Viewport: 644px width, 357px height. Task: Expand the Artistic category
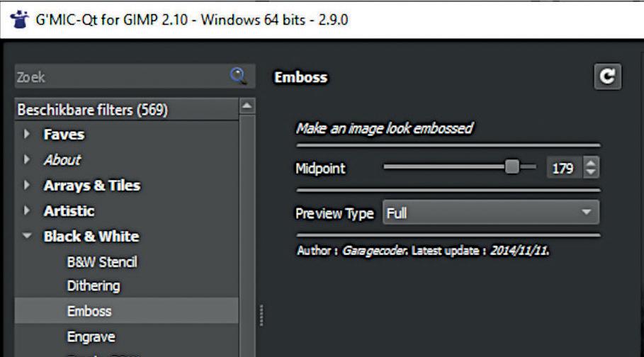click(27, 211)
